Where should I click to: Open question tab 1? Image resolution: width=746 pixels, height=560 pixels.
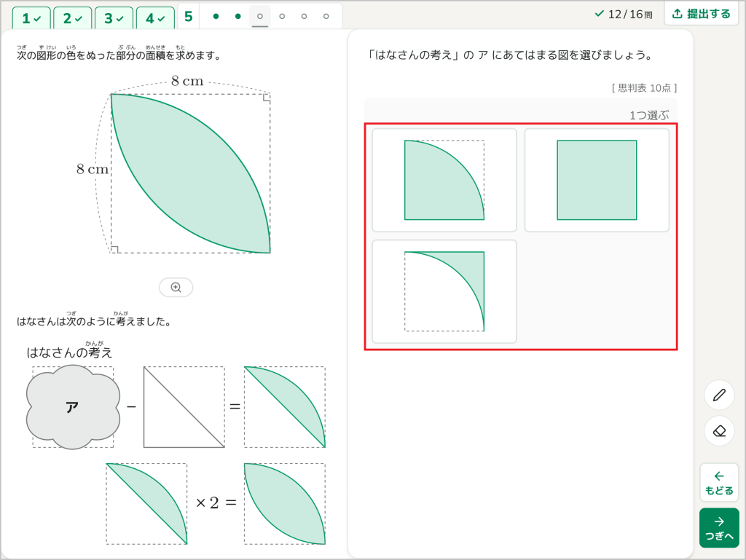(31, 18)
